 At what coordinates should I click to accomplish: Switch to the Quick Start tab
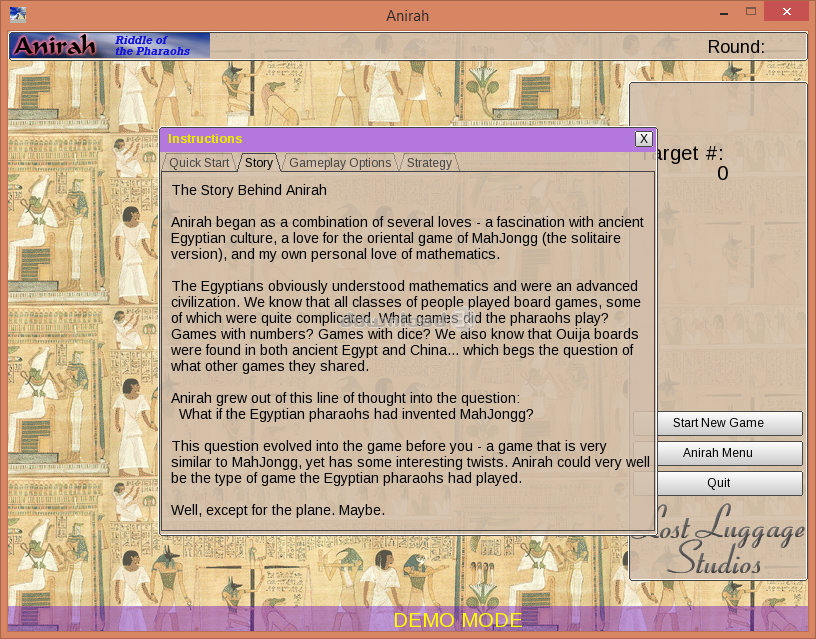pos(199,163)
